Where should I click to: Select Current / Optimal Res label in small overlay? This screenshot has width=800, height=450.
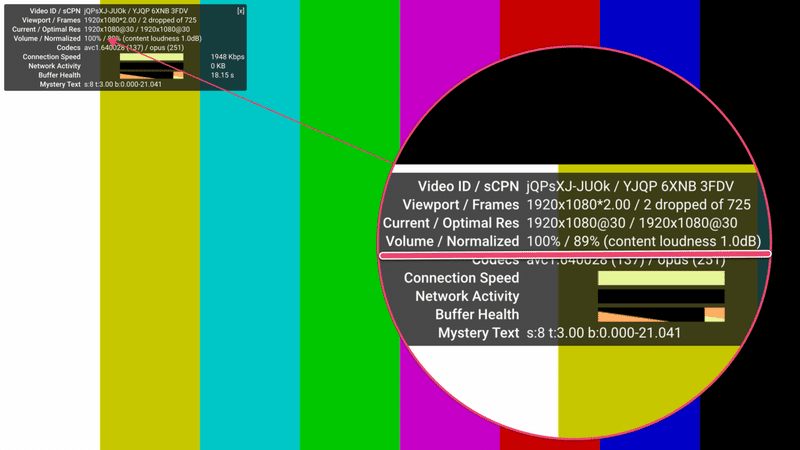(46, 29)
